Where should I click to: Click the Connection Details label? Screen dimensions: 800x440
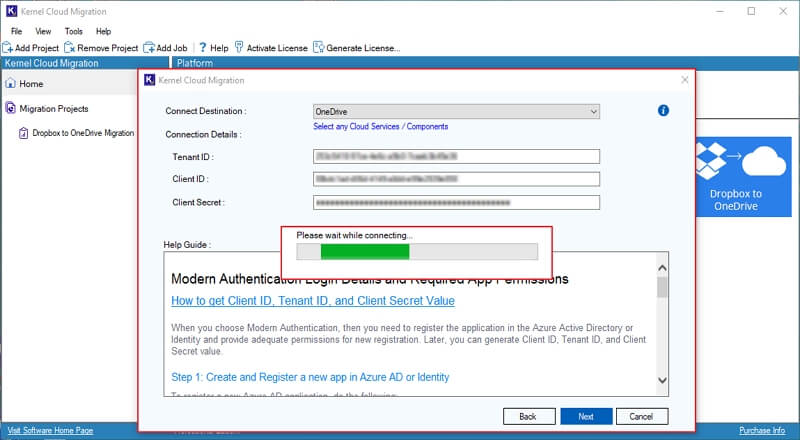203,134
